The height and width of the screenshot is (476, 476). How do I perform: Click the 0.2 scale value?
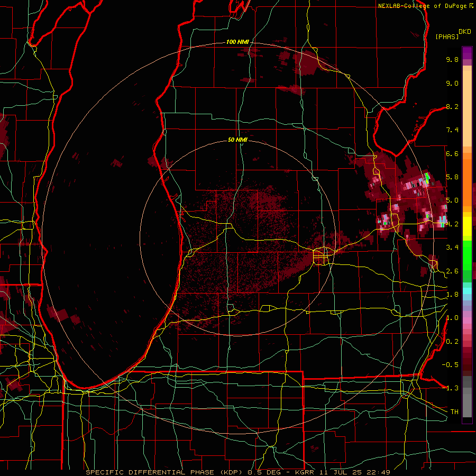[x=452, y=342]
